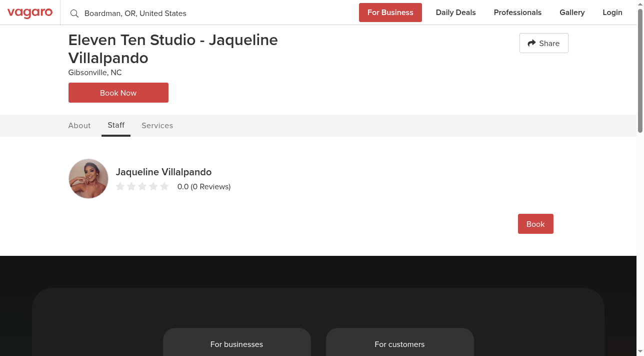The height and width of the screenshot is (356, 644).
Task: Focus the location search field
Action: click(210, 14)
